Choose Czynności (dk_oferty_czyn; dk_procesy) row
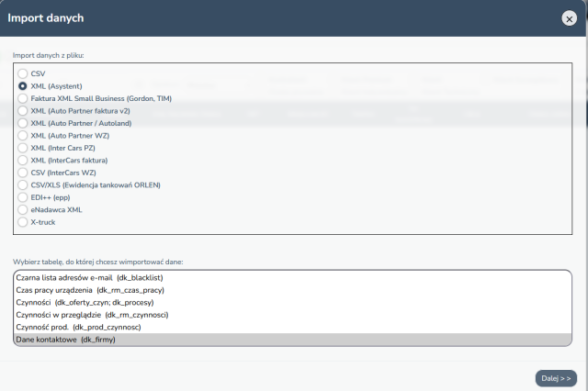Viewport: 588px width, 391px height. point(292,303)
